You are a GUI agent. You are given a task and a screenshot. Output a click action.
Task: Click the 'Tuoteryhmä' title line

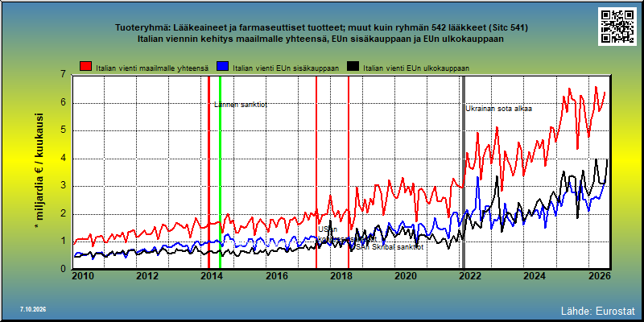[321, 28]
